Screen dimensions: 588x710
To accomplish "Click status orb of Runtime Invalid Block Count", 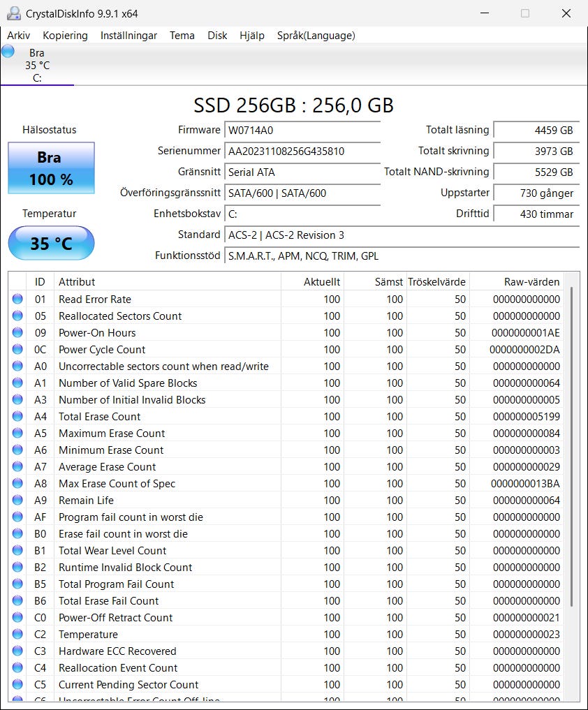I will pos(17,567).
